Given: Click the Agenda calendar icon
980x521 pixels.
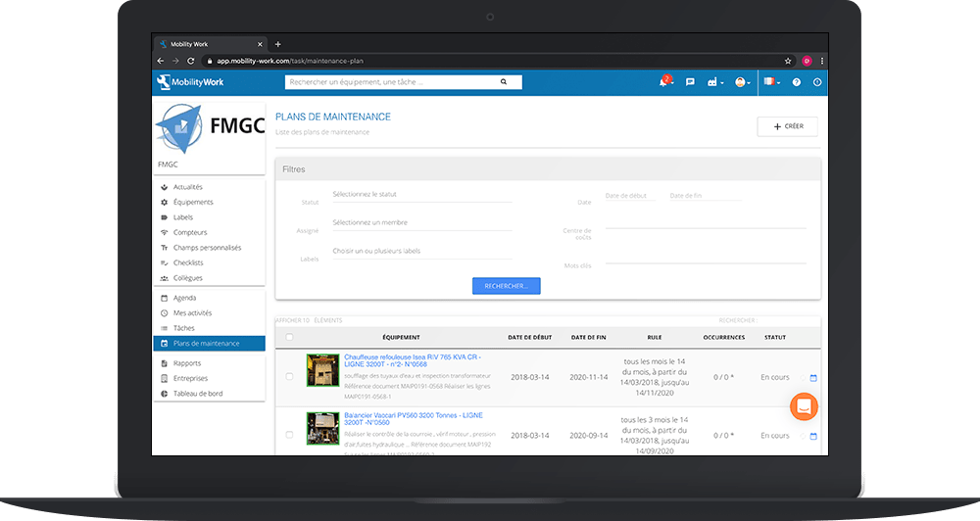Looking at the screenshot, I should 165,298.
